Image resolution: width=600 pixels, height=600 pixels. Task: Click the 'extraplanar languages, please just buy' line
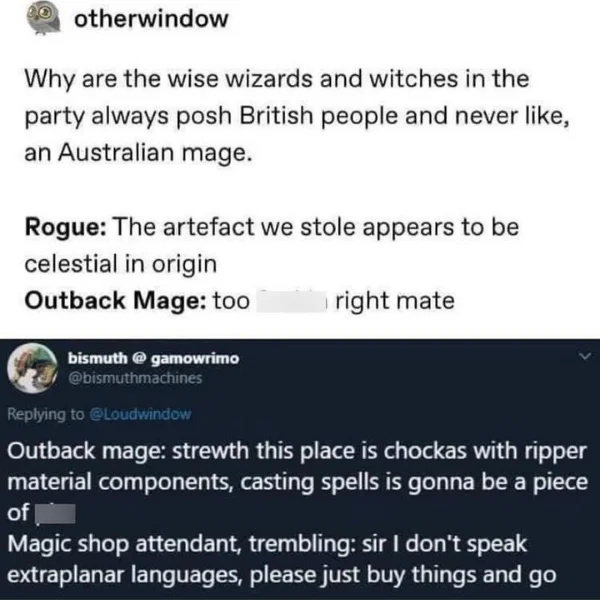(x=282, y=575)
